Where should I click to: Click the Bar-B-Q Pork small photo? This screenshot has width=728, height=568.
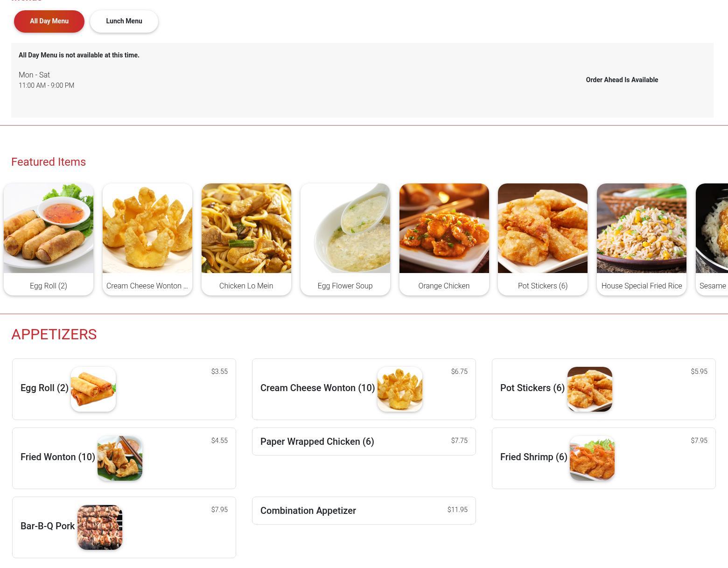point(100,527)
